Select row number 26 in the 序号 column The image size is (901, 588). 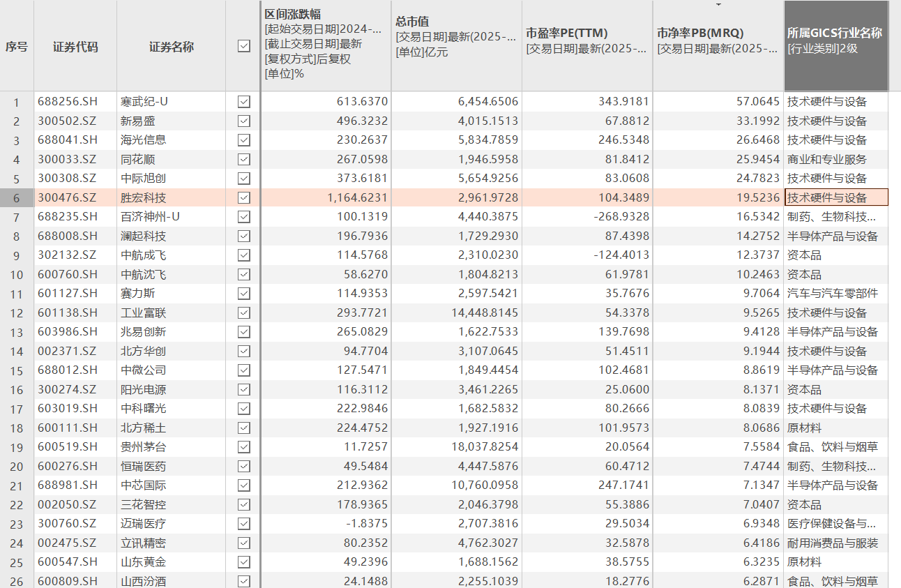point(17,581)
